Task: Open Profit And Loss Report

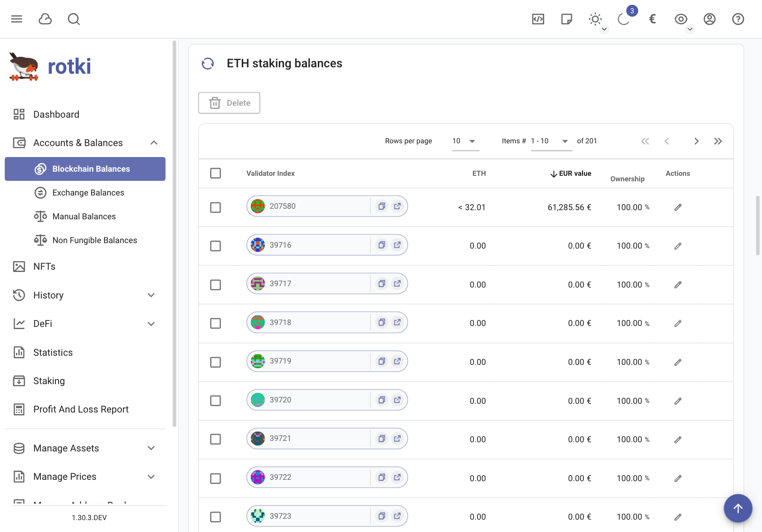Action: pos(85,409)
